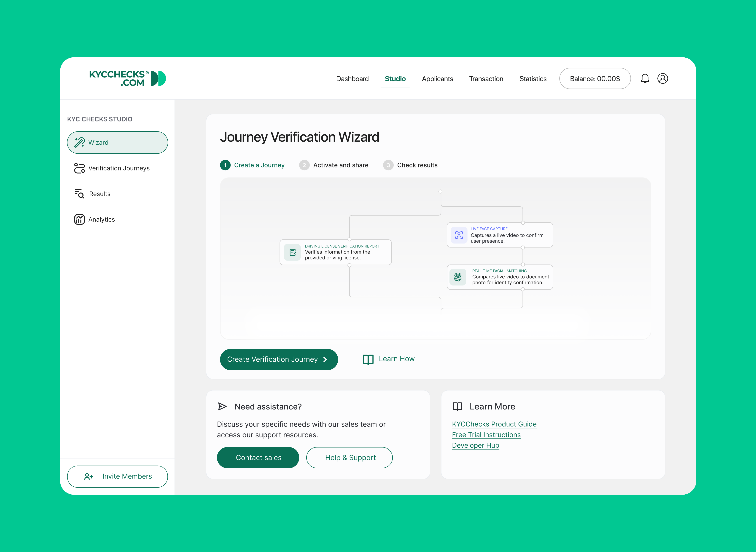Click the step 1 circle

click(x=225, y=165)
